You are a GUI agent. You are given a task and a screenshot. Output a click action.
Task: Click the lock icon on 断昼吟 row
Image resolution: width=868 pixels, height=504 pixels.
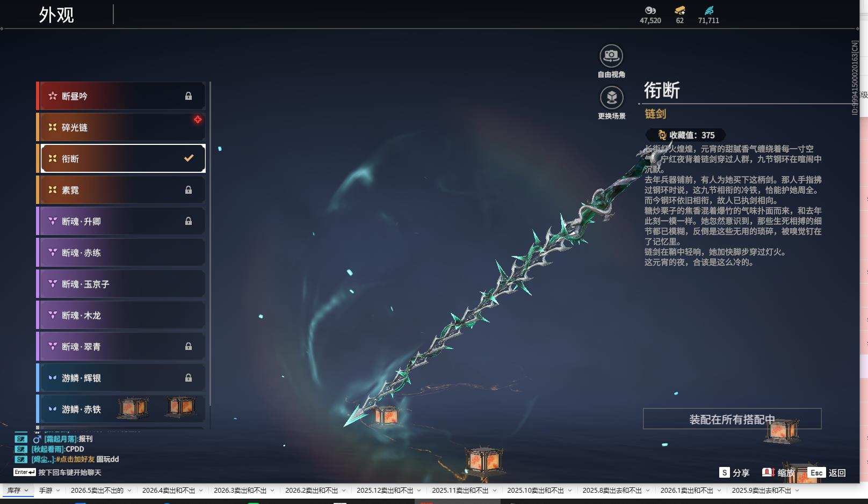pyautogui.click(x=189, y=96)
